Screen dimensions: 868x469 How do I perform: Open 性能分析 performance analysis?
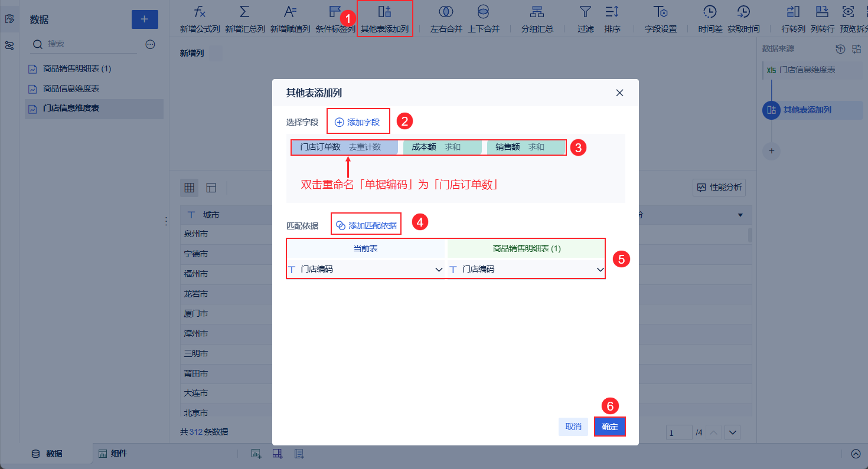click(x=719, y=188)
